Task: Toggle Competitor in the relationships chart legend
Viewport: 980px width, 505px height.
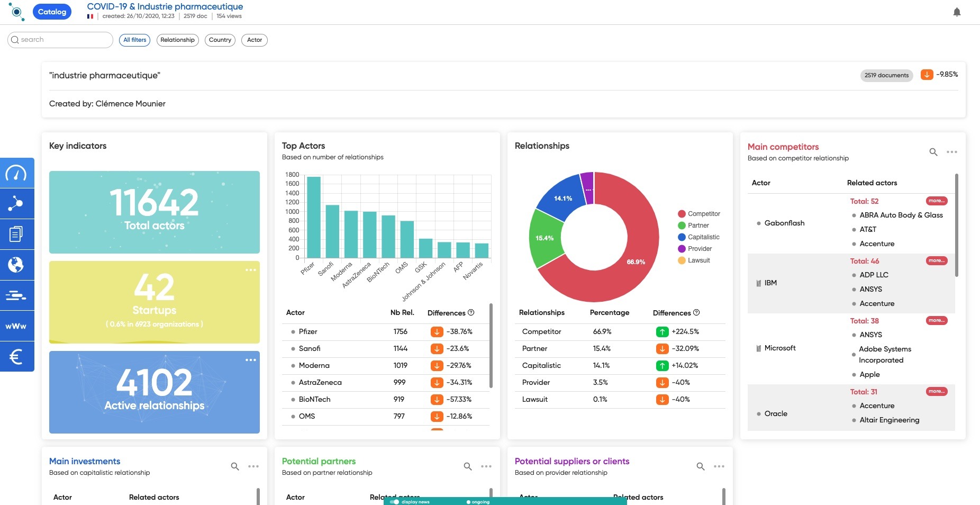Action: coord(698,214)
